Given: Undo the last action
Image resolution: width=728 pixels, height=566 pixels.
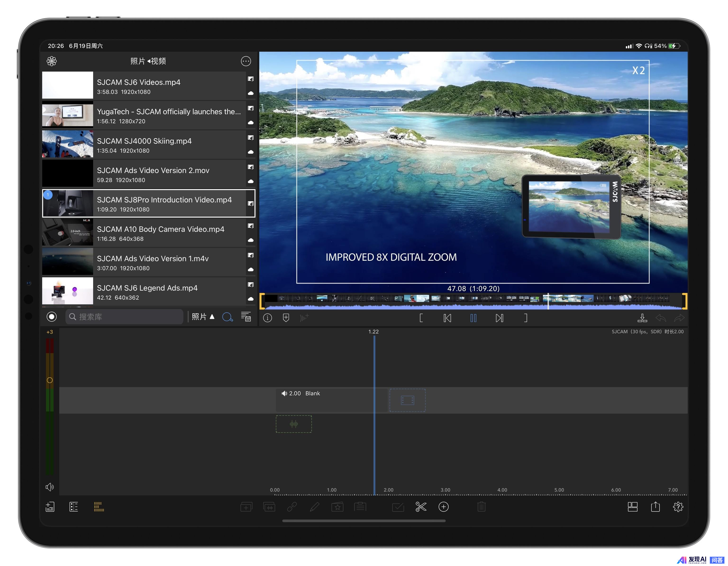Looking at the screenshot, I should pos(661,318).
